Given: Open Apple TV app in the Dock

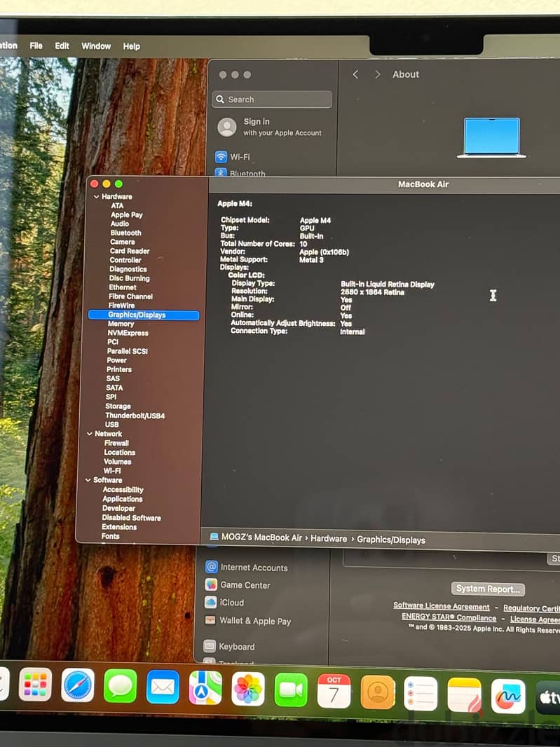Looking at the screenshot, I should [x=548, y=698].
